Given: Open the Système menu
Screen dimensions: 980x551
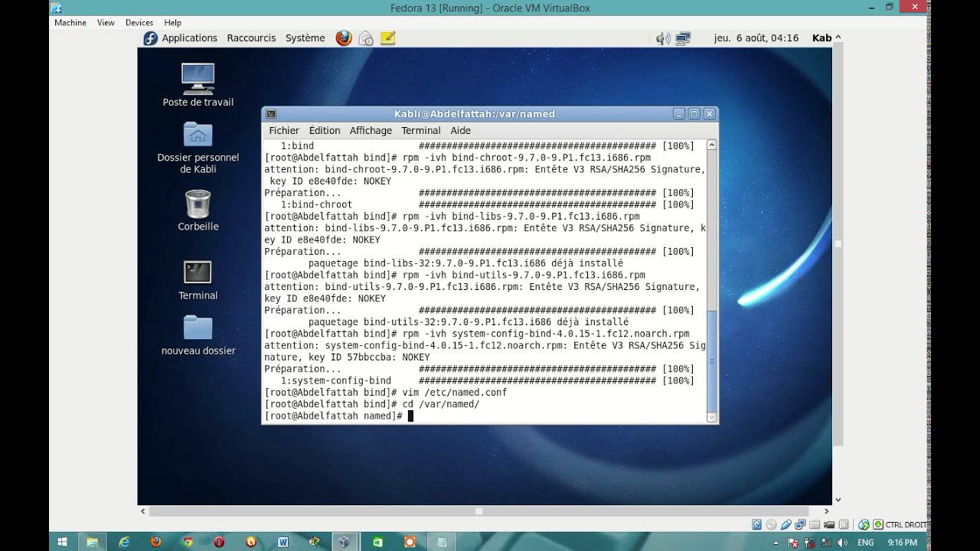Looking at the screenshot, I should pos(305,38).
